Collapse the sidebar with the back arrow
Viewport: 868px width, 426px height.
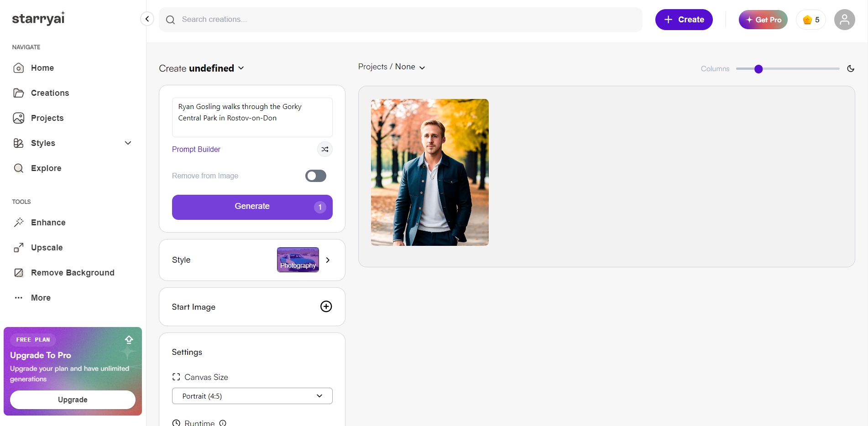click(x=147, y=19)
